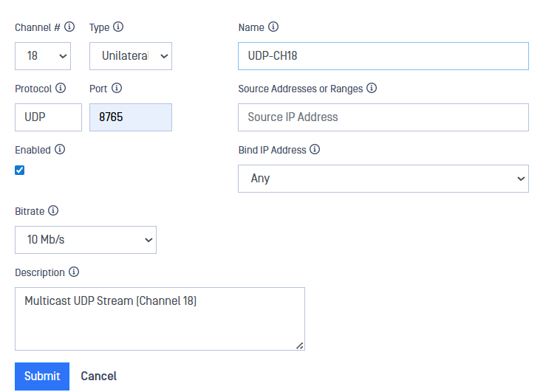Open the Bitrate dropdown showing 10 Mb/s
The width and height of the screenshot is (560, 392).
86,240
